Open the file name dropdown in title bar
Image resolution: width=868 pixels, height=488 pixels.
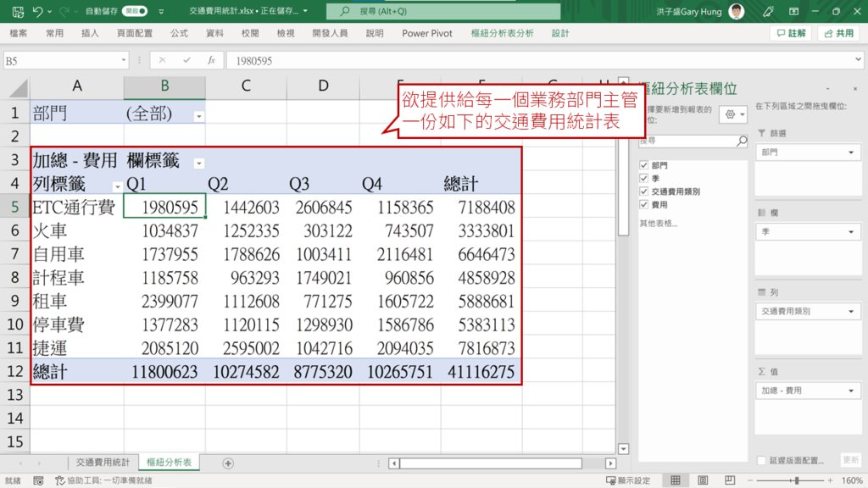pyautogui.click(x=305, y=11)
